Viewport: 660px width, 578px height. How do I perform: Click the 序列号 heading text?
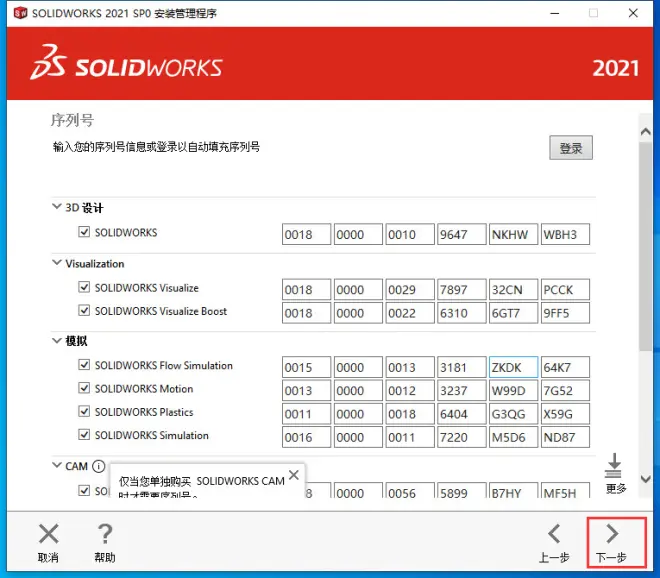(72, 120)
